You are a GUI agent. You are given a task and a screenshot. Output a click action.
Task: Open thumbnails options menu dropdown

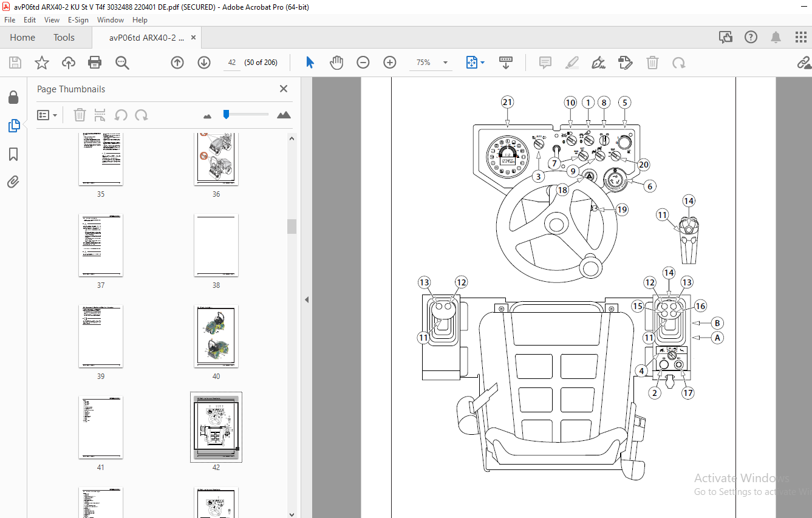(x=47, y=115)
